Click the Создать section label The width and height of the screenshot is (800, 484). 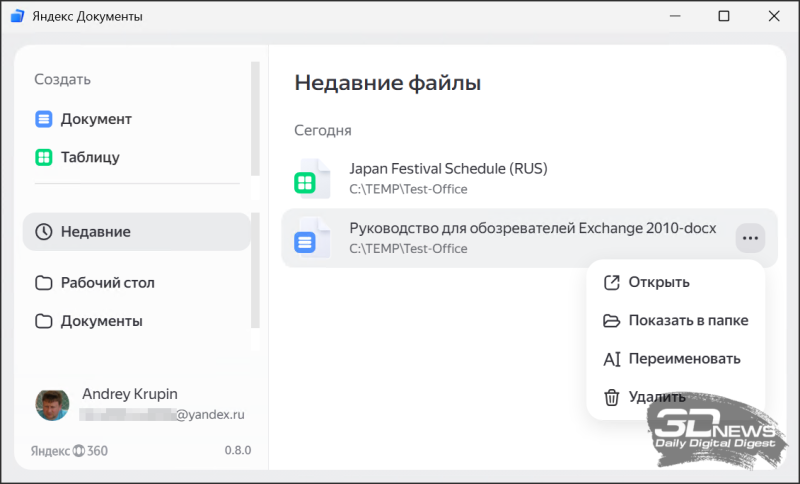pos(62,80)
